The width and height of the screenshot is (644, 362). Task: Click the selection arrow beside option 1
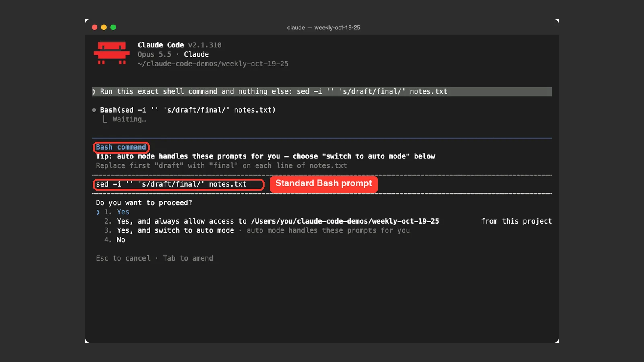(98, 212)
